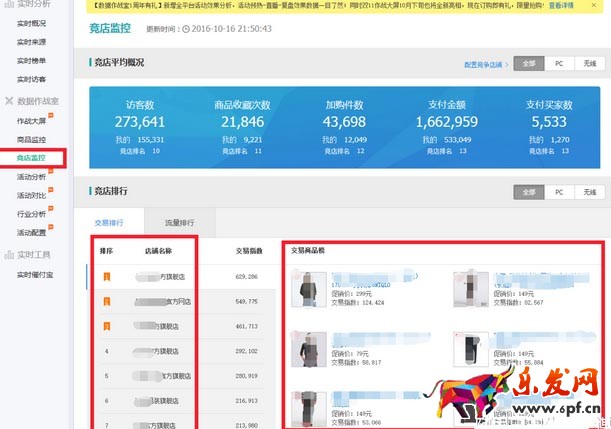The width and height of the screenshot is (611, 429).
Task: Switch to the 交易排行 tab
Action: click(x=109, y=222)
